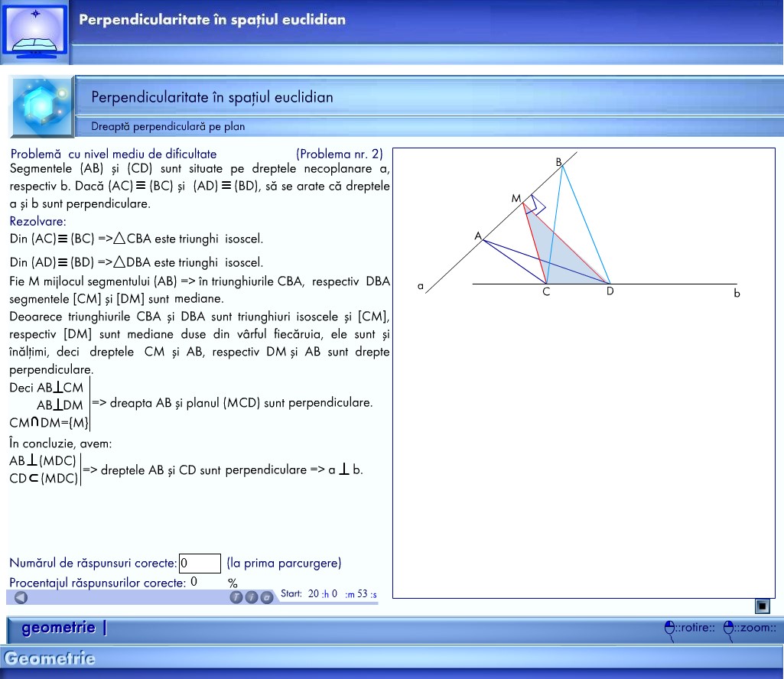Click the zoom mouse icon
This screenshot has width=784, height=679.
click(x=729, y=629)
